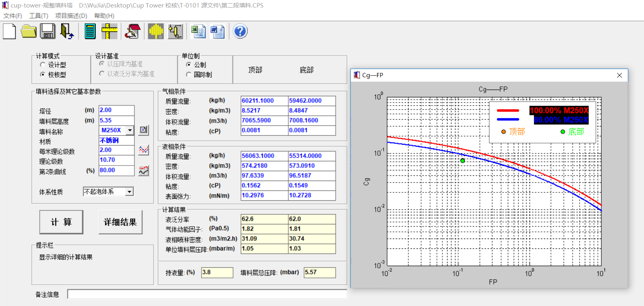Click the 材质 不锈钢 field
This screenshot has height=306, width=644.
click(x=116, y=140)
